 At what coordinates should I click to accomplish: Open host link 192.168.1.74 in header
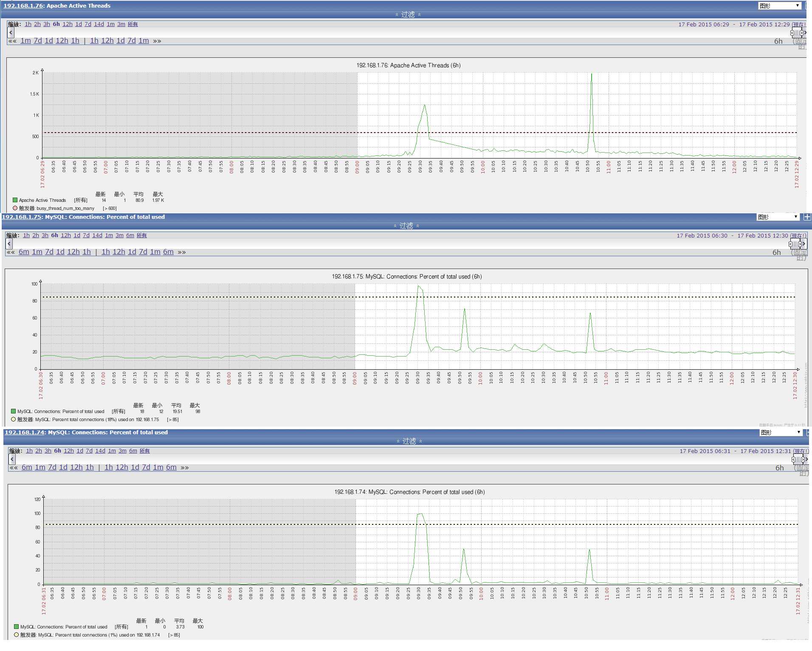(25, 432)
